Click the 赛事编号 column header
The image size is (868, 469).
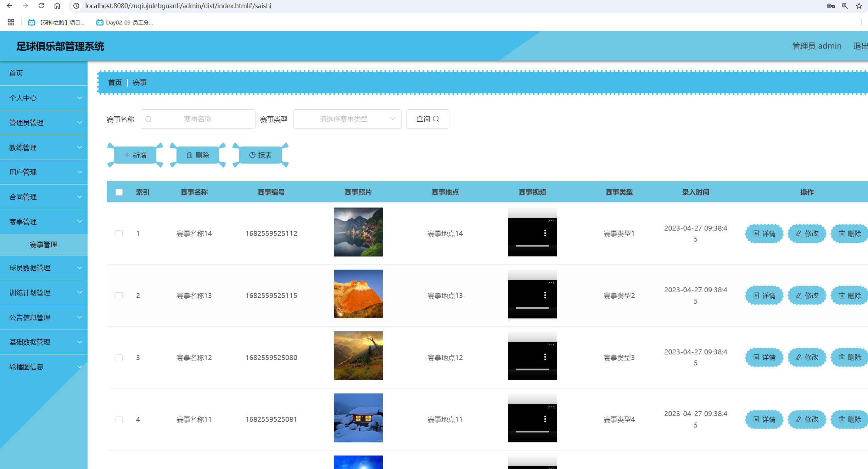(271, 192)
